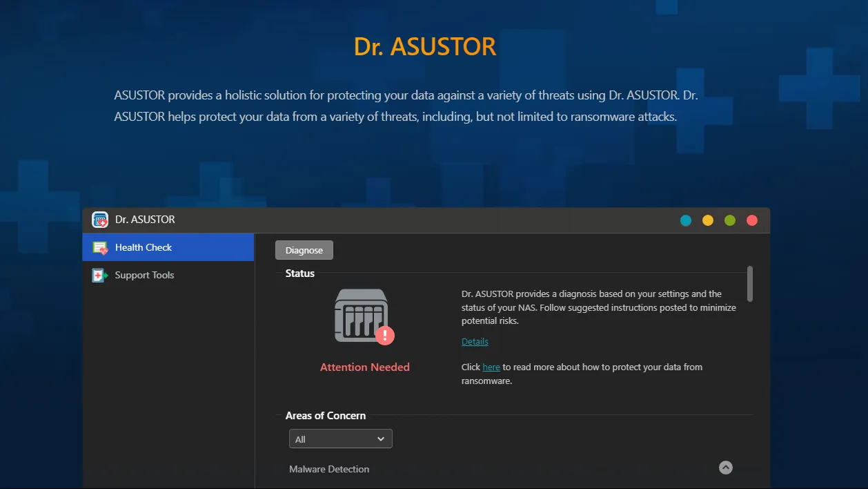
Task: Click the teal window control button
Action: tap(686, 220)
